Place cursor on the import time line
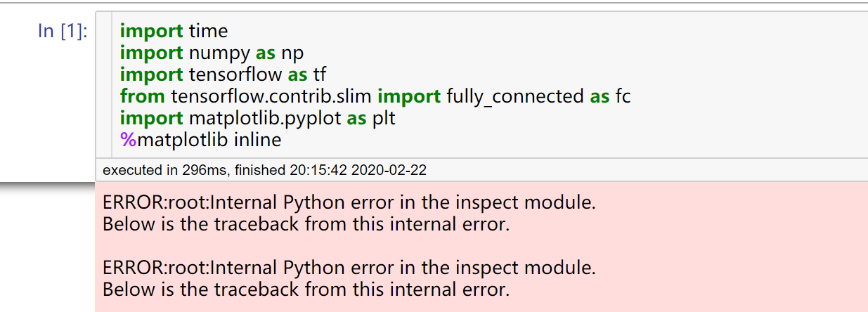 (174, 31)
